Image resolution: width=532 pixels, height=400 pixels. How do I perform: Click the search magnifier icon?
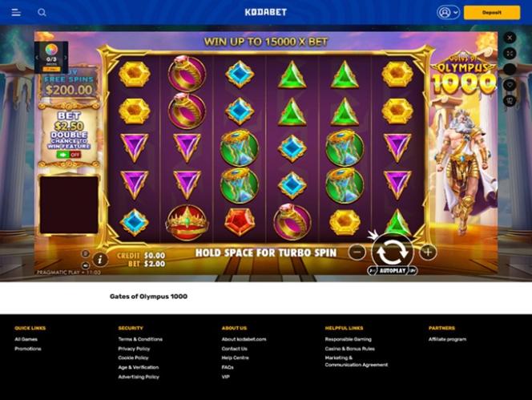point(42,13)
